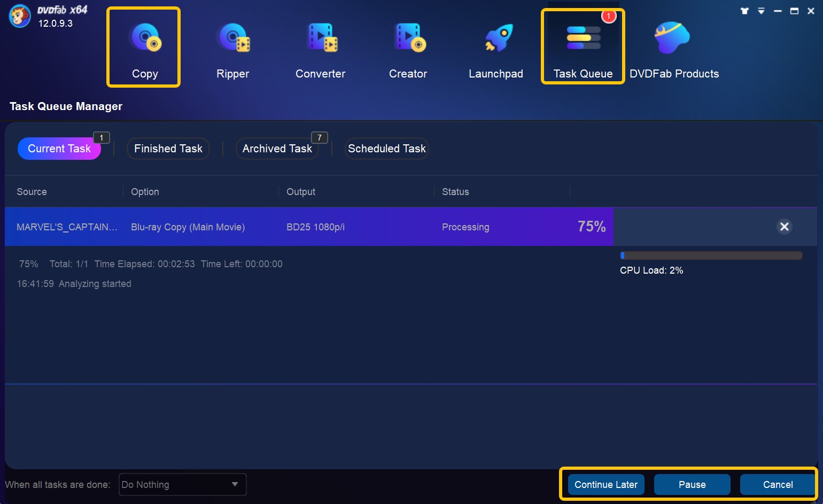This screenshot has width=823, height=504.
Task: Click the Option column header
Action: coord(145,192)
